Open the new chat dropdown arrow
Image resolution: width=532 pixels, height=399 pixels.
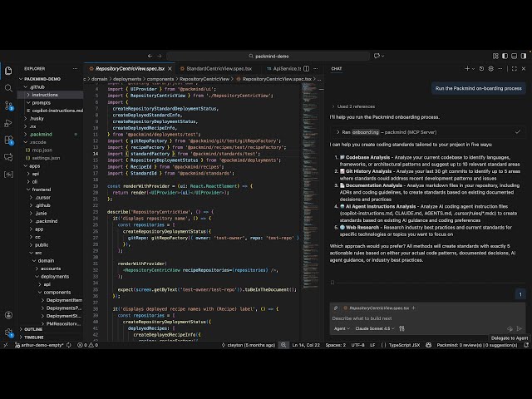(473, 68)
